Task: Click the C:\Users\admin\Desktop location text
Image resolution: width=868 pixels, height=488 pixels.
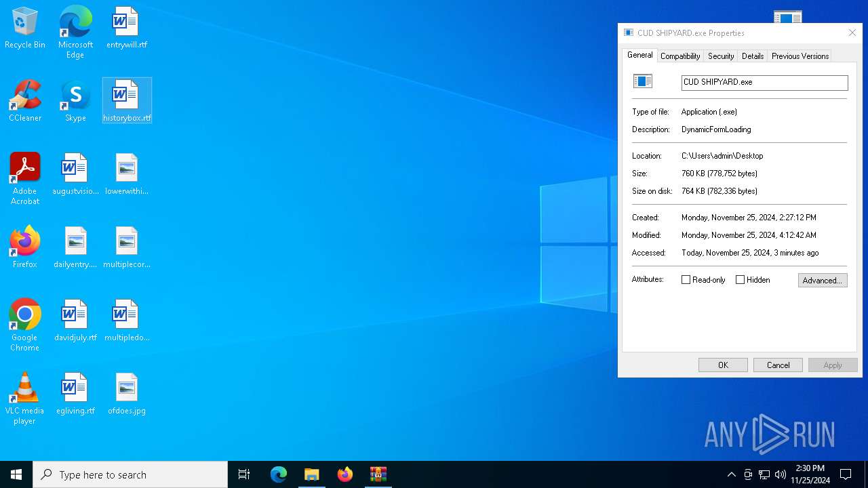Action: (722, 156)
